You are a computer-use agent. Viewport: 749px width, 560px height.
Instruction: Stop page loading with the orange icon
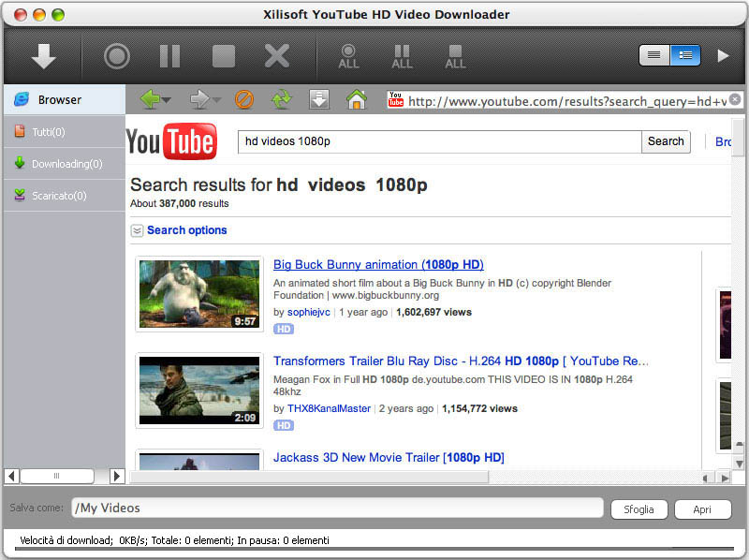click(x=244, y=100)
